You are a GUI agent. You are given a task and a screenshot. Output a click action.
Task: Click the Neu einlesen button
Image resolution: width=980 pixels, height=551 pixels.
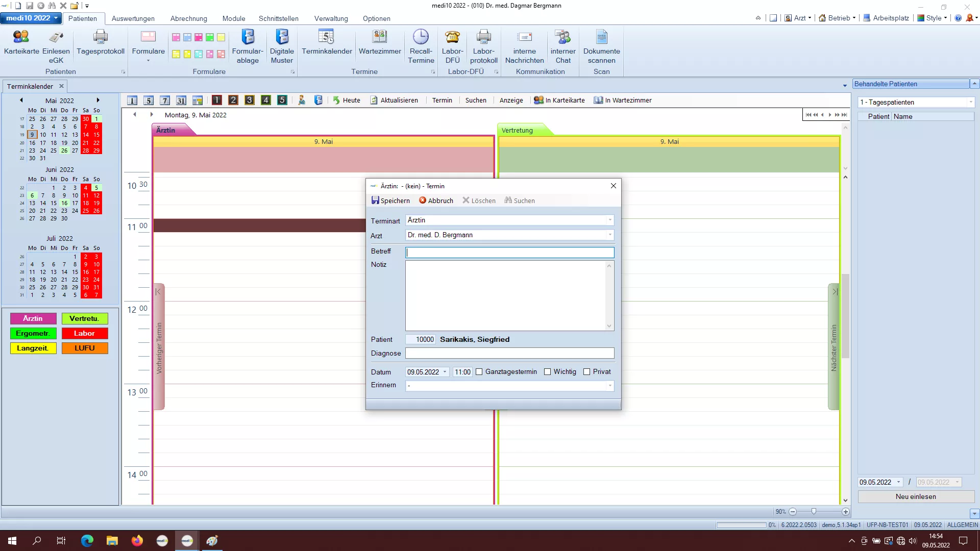(x=916, y=496)
